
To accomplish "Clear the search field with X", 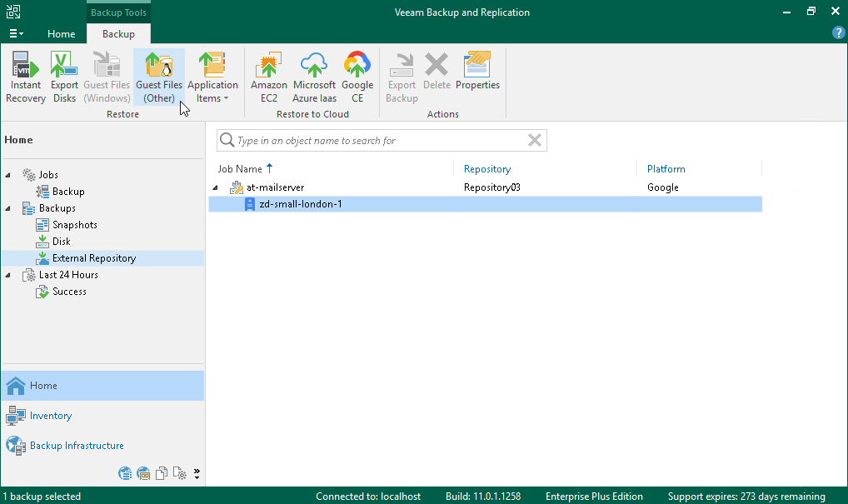I will (x=534, y=141).
